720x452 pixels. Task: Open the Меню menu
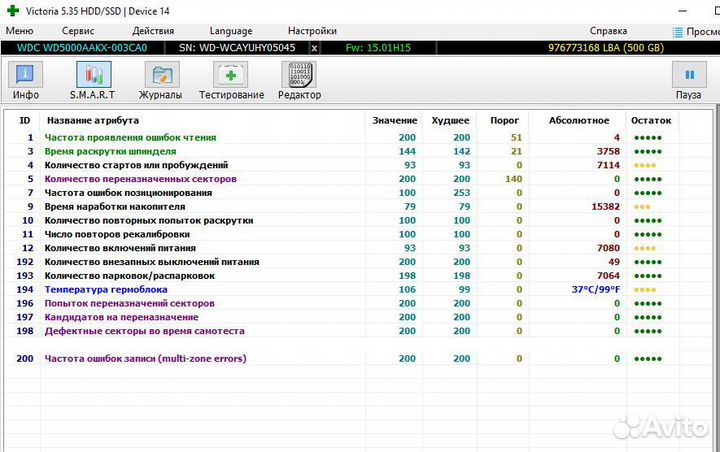point(19,31)
